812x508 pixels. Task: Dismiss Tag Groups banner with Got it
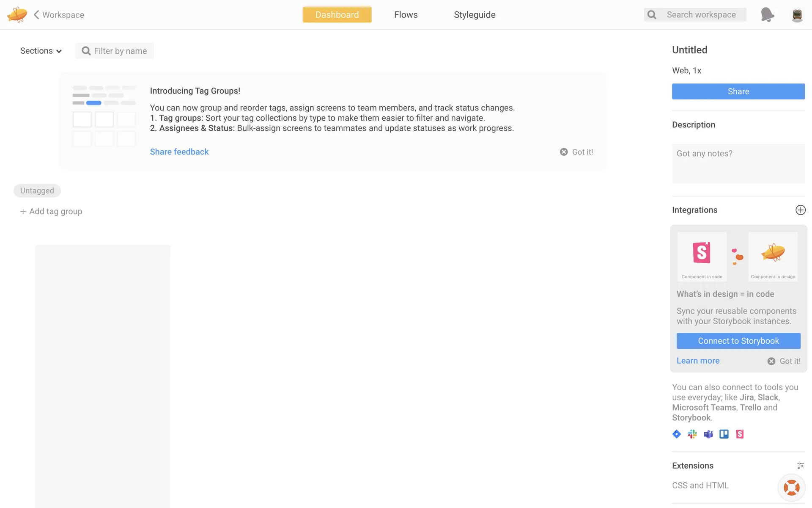click(x=576, y=152)
